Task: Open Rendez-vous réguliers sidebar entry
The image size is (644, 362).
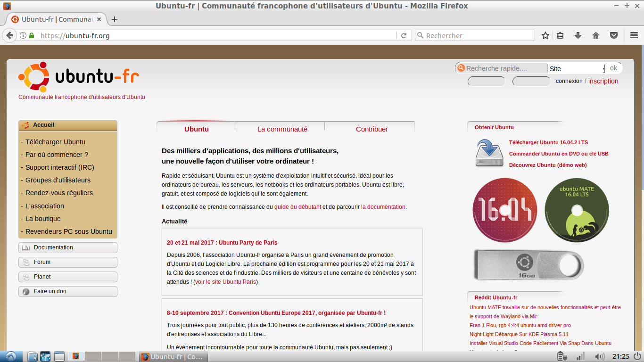Action: [x=59, y=193]
